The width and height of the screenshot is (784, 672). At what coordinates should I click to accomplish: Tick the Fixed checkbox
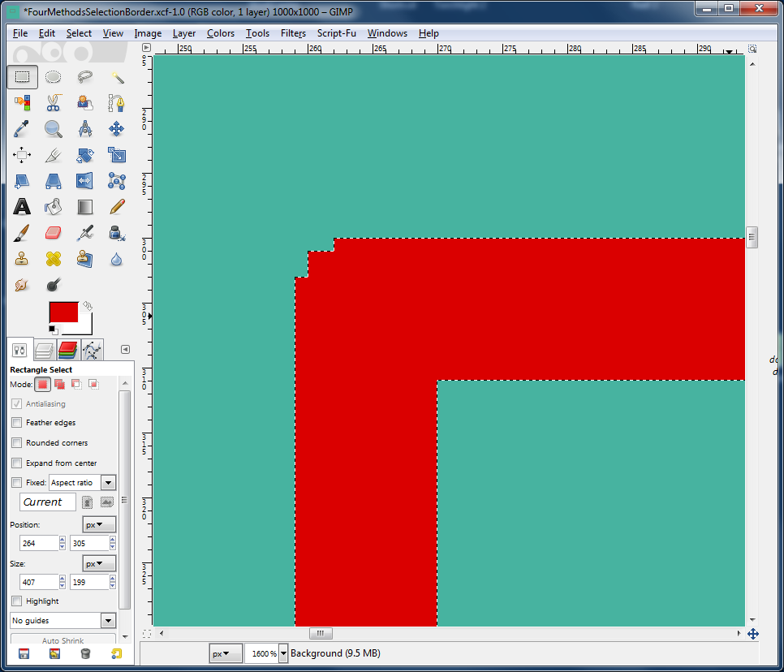coord(17,483)
